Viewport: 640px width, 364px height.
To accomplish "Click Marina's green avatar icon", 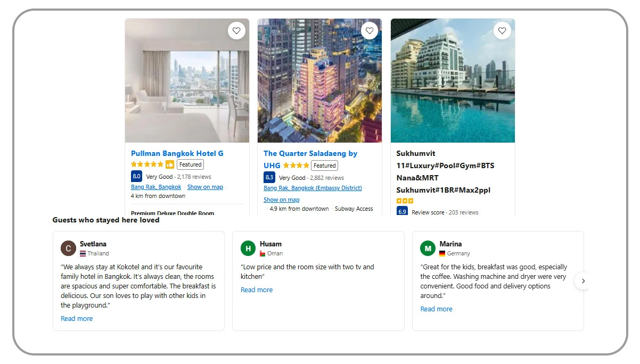I will [x=428, y=248].
